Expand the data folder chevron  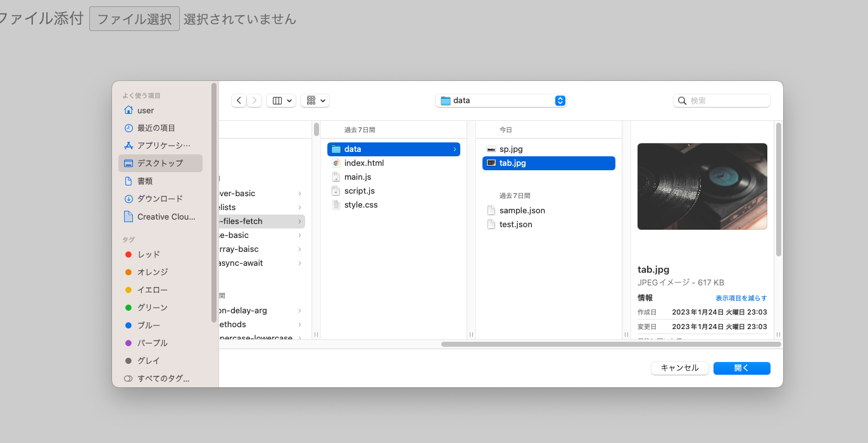[x=455, y=149]
